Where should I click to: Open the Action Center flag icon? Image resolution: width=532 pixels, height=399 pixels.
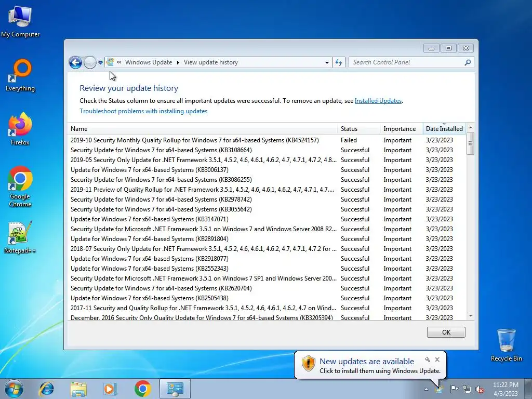[x=454, y=389]
